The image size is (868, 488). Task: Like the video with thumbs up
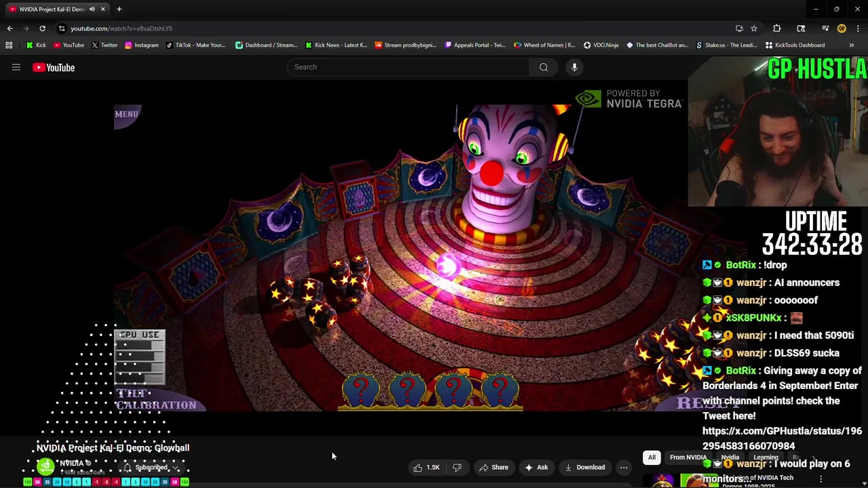point(427,467)
